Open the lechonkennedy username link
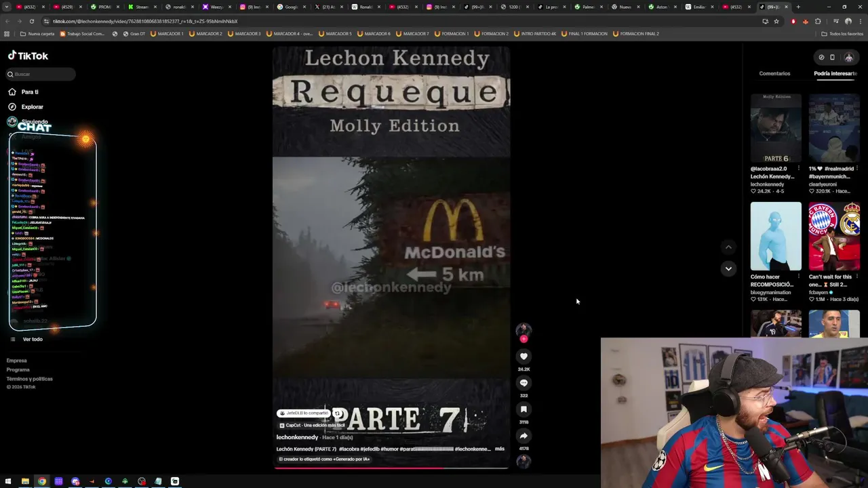Screen dimensions: 868x488 297,437
